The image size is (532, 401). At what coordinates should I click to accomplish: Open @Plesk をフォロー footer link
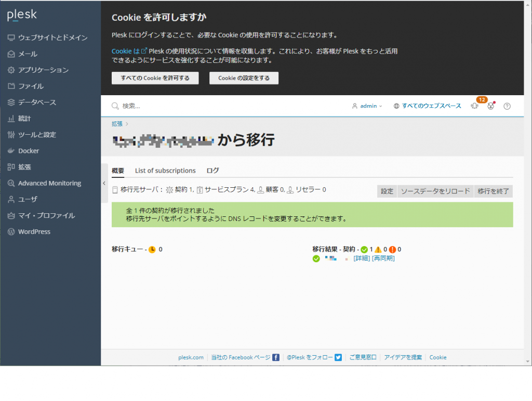click(x=310, y=357)
